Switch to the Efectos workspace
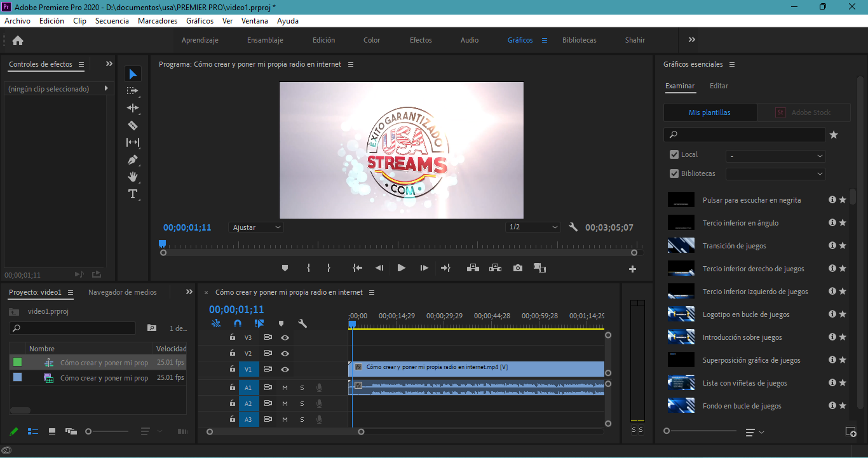This screenshot has width=868, height=458. (x=421, y=40)
